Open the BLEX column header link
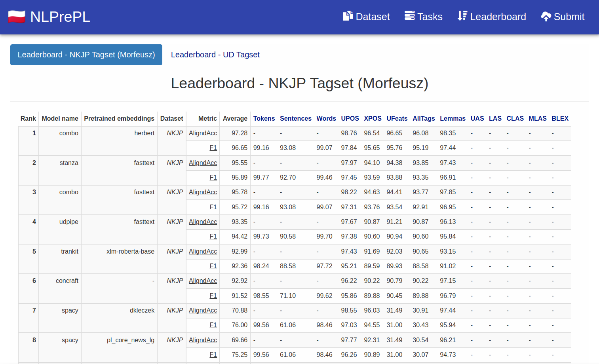 tap(560, 118)
